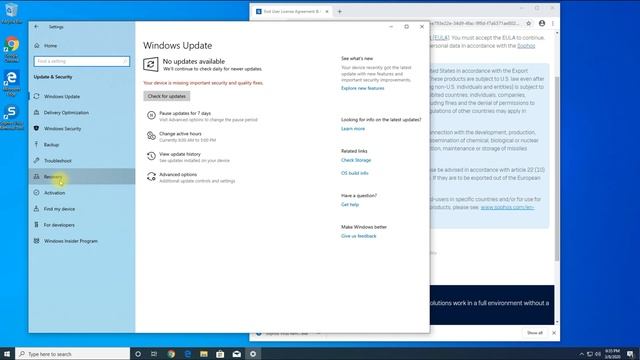The height and width of the screenshot is (360, 640).
Task: Select Recovery in sidebar
Action: coord(82,176)
